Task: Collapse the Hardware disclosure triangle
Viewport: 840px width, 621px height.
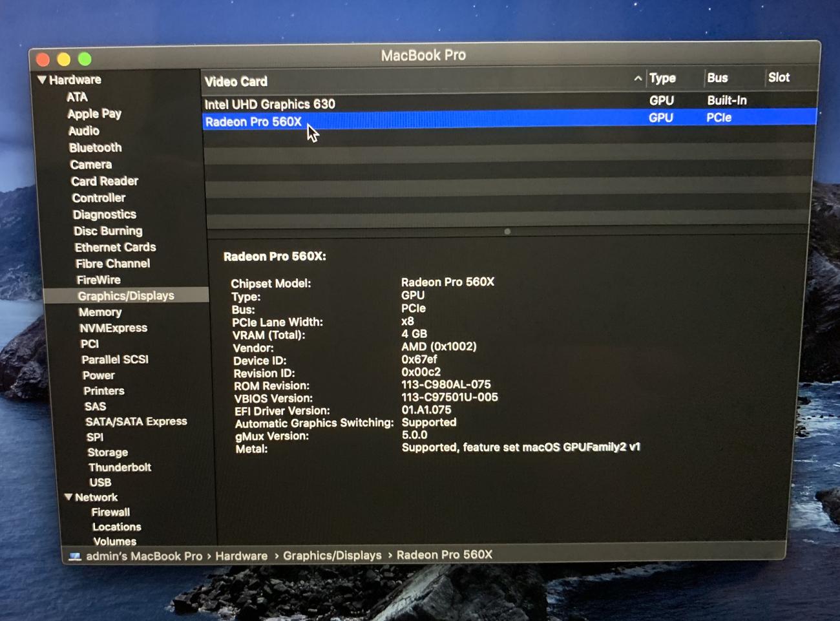Action: click(x=42, y=80)
